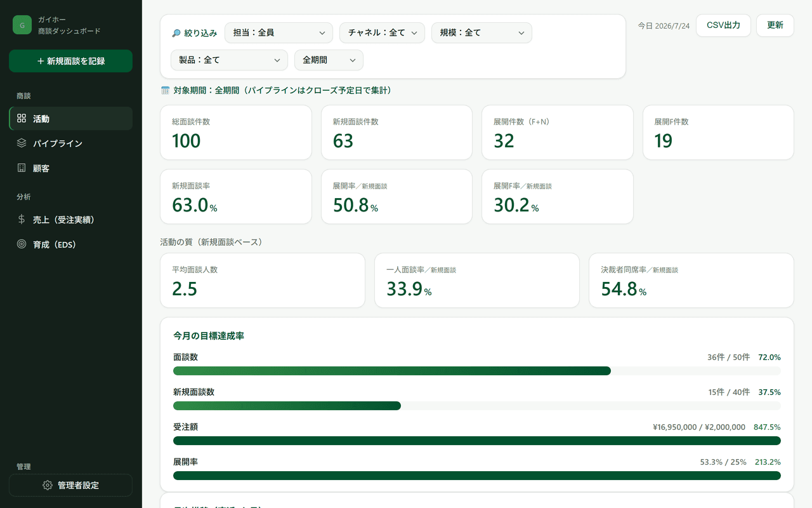Click the 平均面談人数 2.5 card
This screenshot has width=812, height=508.
(x=263, y=281)
